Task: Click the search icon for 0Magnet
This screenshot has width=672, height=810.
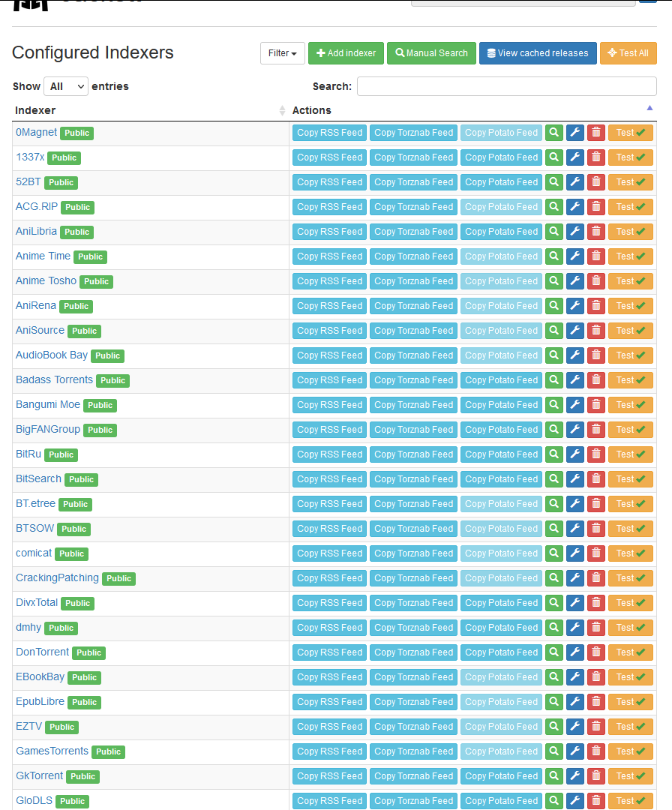Action: click(x=554, y=133)
